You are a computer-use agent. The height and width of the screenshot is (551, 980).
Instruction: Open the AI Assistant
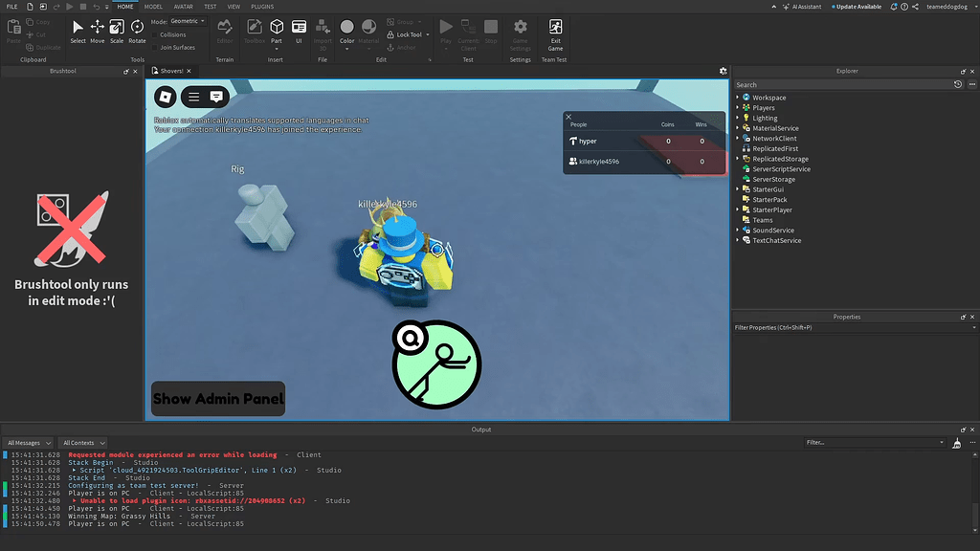pyautogui.click(x=802, y=7)
